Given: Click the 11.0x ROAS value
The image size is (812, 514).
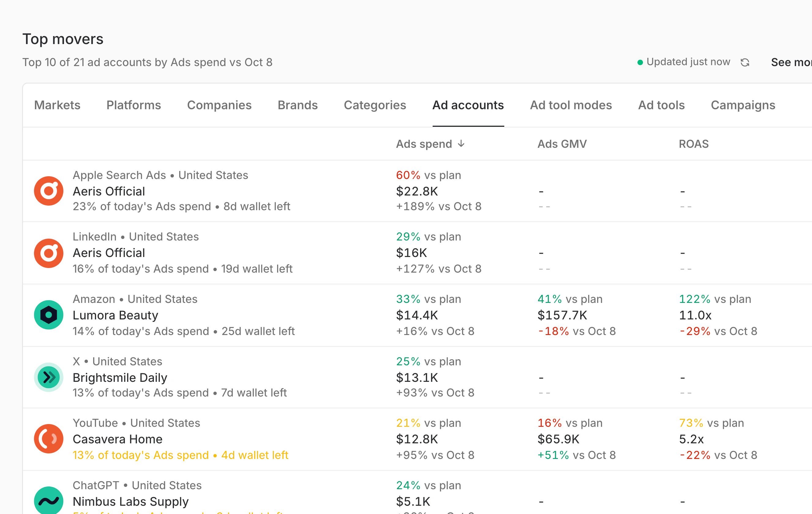Looking at the screenshot, I should pyautogui.click(x=695, y=315).
